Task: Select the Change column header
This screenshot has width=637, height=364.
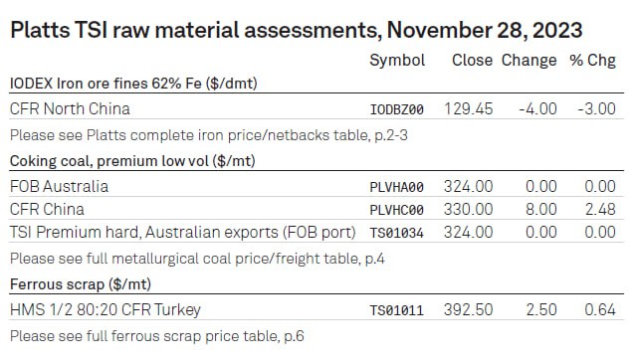Action: 529,61
